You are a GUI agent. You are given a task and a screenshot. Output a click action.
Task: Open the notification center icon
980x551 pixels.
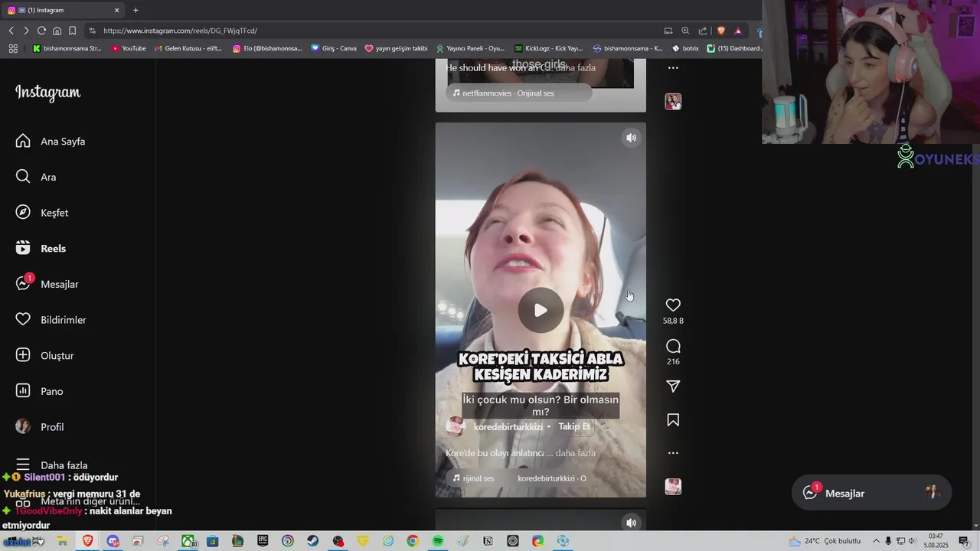(x=964, y=541)
